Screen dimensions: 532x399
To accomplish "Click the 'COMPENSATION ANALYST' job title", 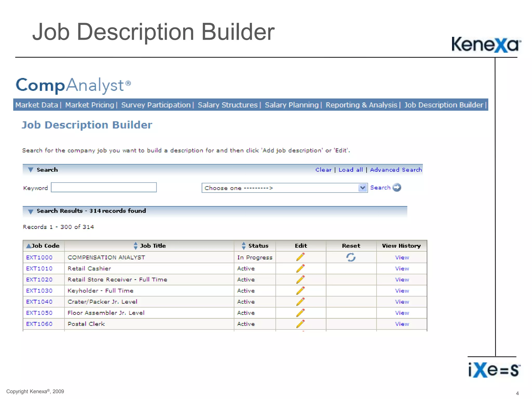I will pyautogui.click(x=106, y=257).
